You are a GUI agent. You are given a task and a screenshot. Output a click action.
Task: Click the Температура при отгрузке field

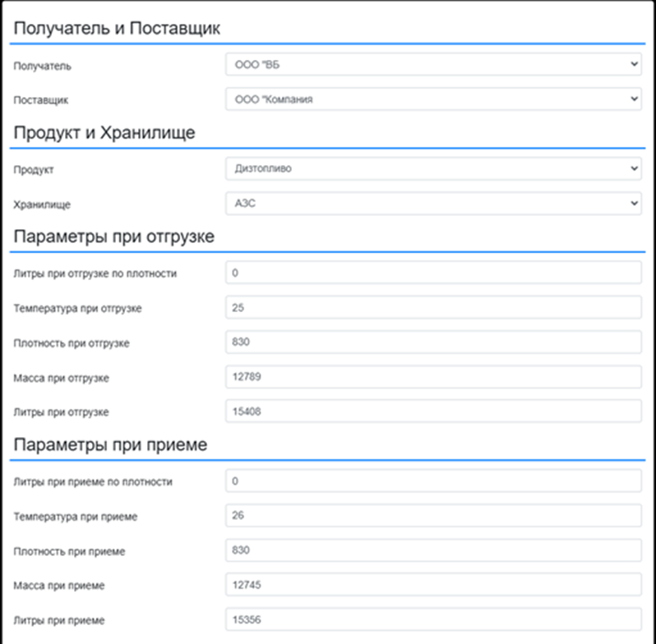click(x=433, y=307)
